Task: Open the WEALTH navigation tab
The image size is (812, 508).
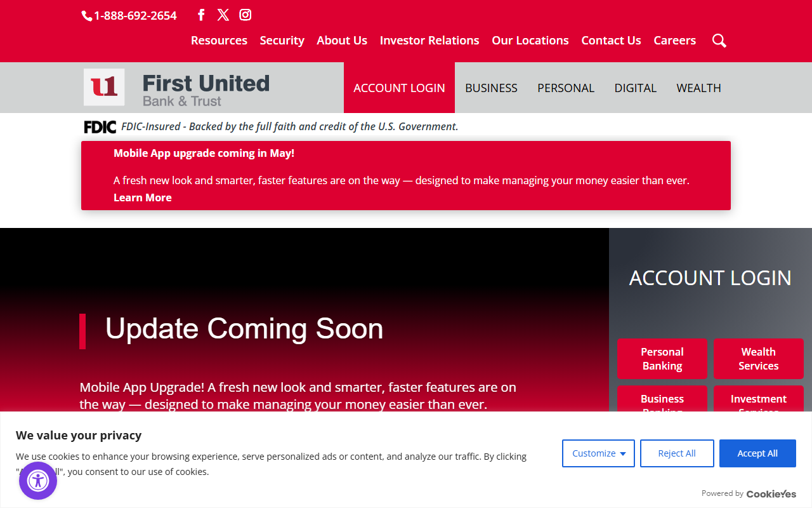Action: click(x=698, y=88)
